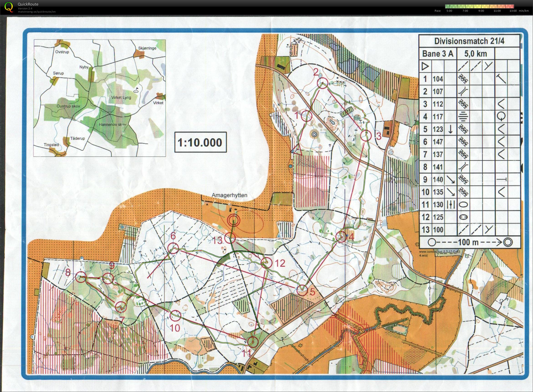Click the 13:00 pace label
This screenshot has width=533, height=392.
[513, 11]
